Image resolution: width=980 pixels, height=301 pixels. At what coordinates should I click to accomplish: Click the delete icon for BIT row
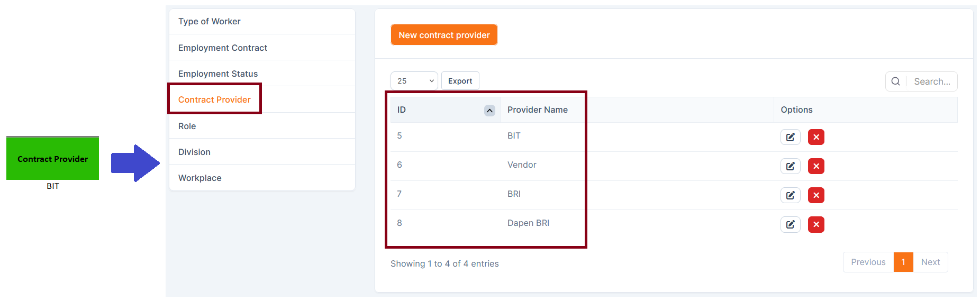pos(816,137)
